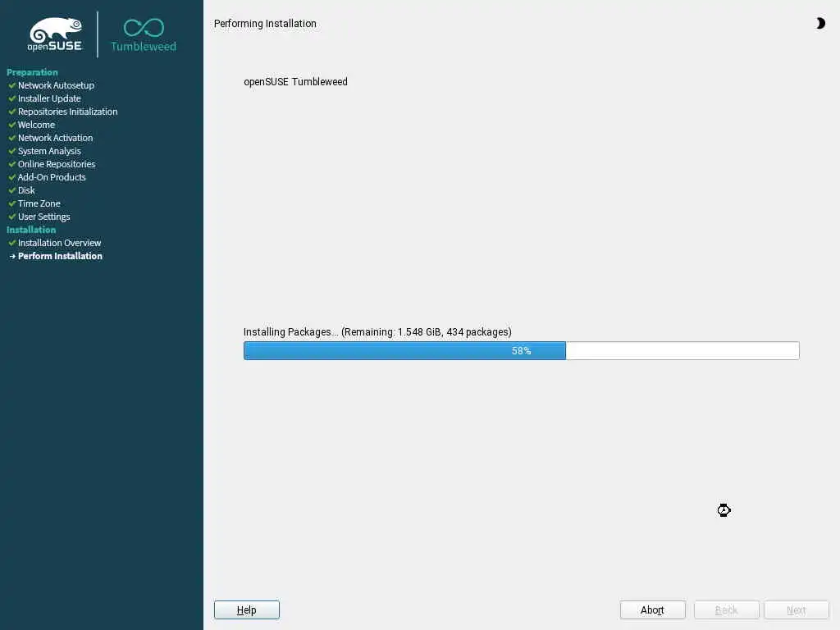The image size is (840, 630).
Task: Select the Disk step
Action: (26, 190)
